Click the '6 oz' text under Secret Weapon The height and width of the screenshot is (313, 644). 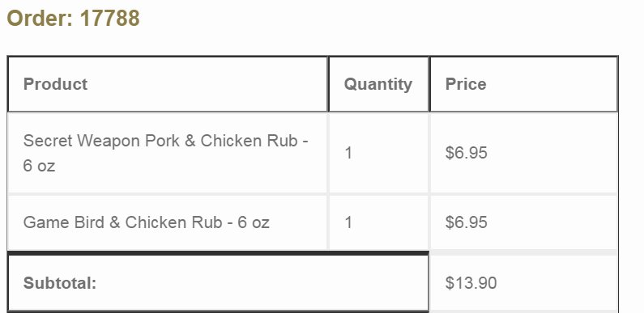(39, 166)
